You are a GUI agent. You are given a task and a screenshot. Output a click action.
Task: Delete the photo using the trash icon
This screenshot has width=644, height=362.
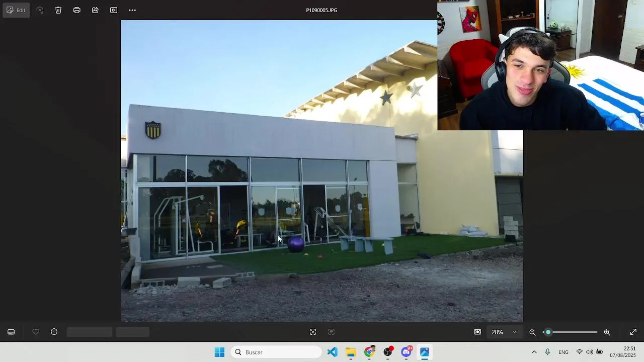pyautogui.click(x=58, y=10)
